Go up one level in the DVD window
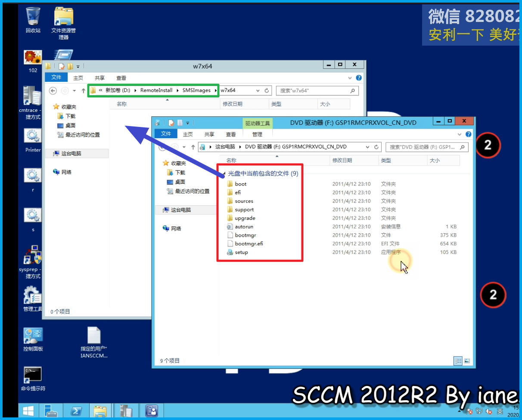Viewport: 522px width, 420px height. 193,147
